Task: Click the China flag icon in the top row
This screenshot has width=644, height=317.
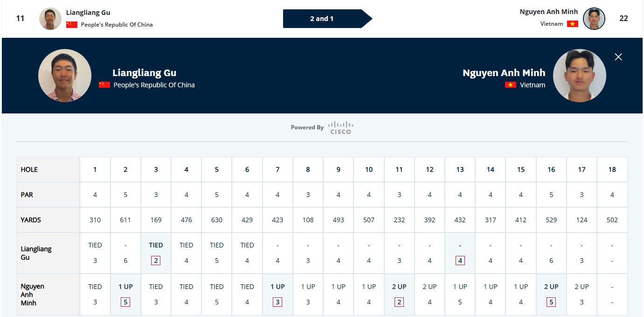Action: (72, 25)
